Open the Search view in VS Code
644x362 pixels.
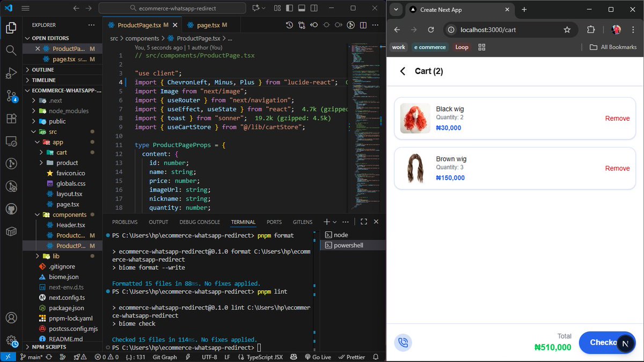(11, 50)
